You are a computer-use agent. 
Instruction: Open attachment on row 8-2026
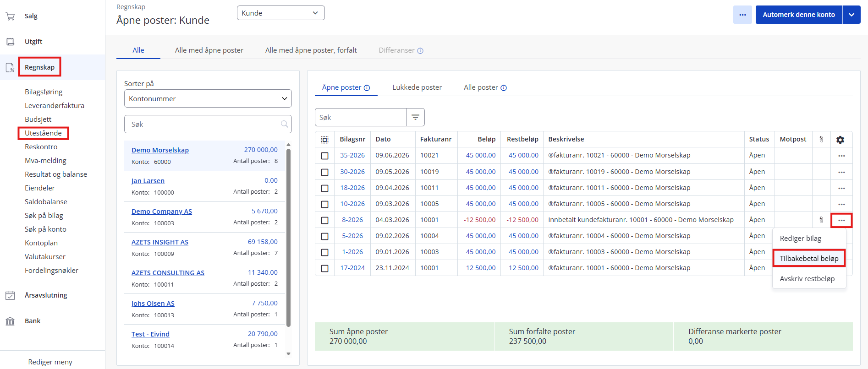821,220
